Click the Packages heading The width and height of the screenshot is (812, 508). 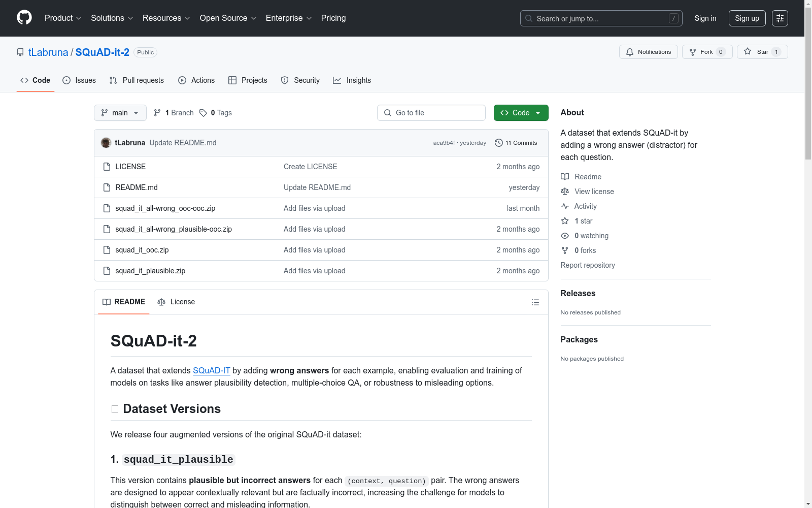(x=579, y=339)
